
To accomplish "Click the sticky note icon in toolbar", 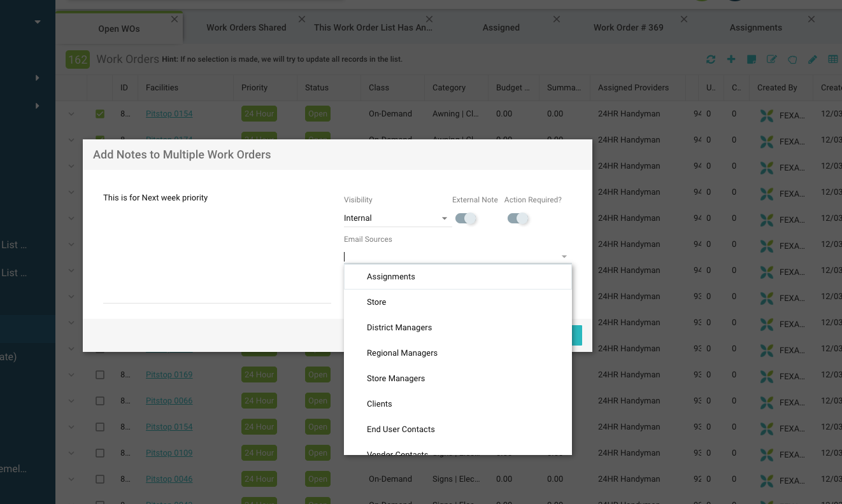I will coord(752,59).
